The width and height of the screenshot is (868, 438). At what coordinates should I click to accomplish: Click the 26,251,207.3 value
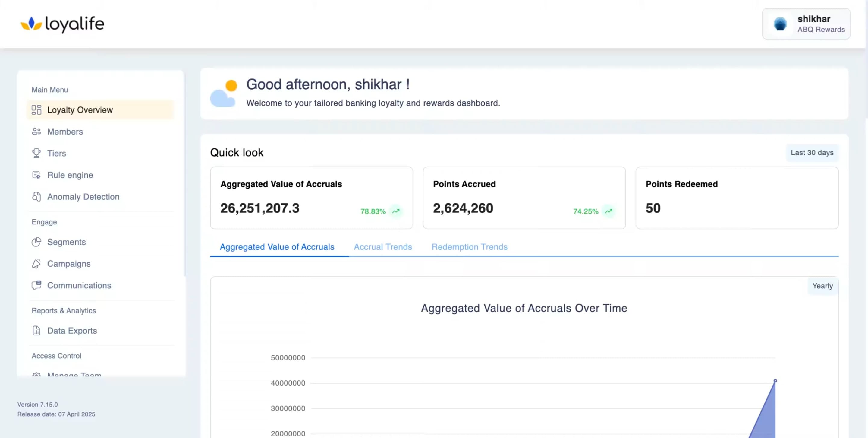(260, 208)
